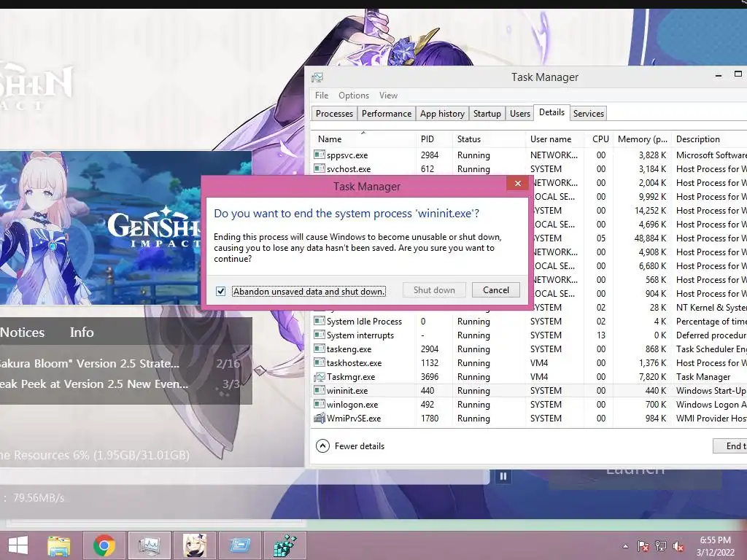747x560 pixels.
Task: Uncheck Abandon unsaved data and shut down
Action: click(x=220, y=291)
